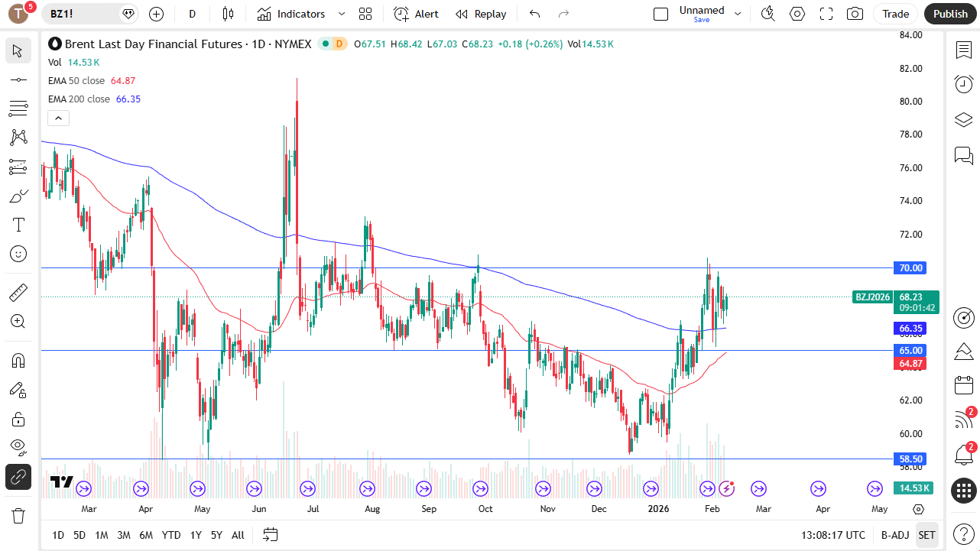Activate the zoom in tool

point(18,321)
